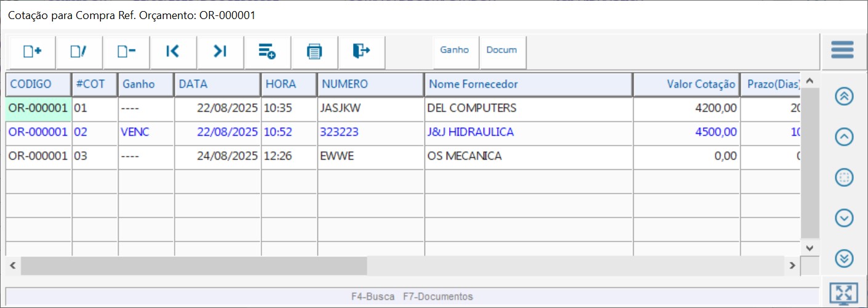Click the horizontal scrollbar right arrow
The image size is (868, 308).
[793, 266]
